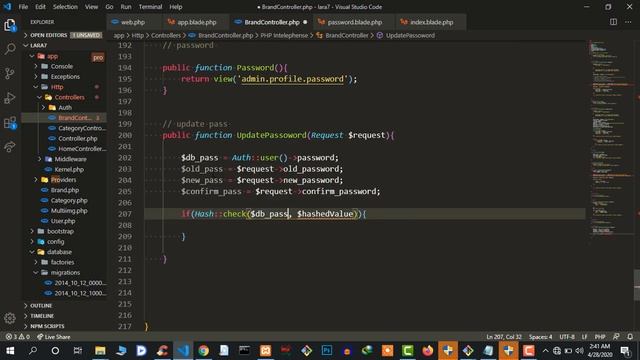Expand the Console folder
The height and width of the screenshot is (360, 640).
(64, 66)
